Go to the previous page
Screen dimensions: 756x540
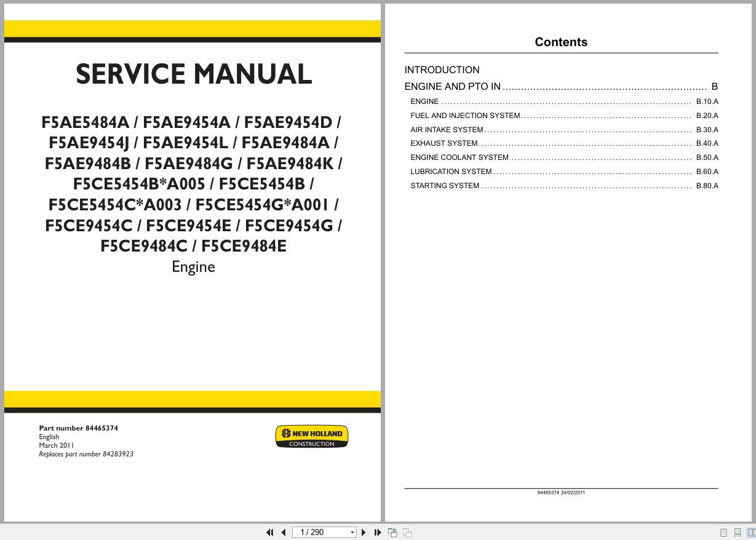(283, 532)
